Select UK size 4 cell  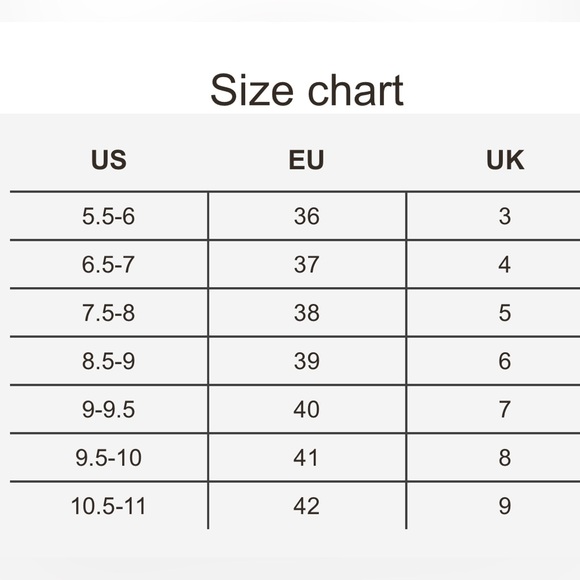point(493,264)
